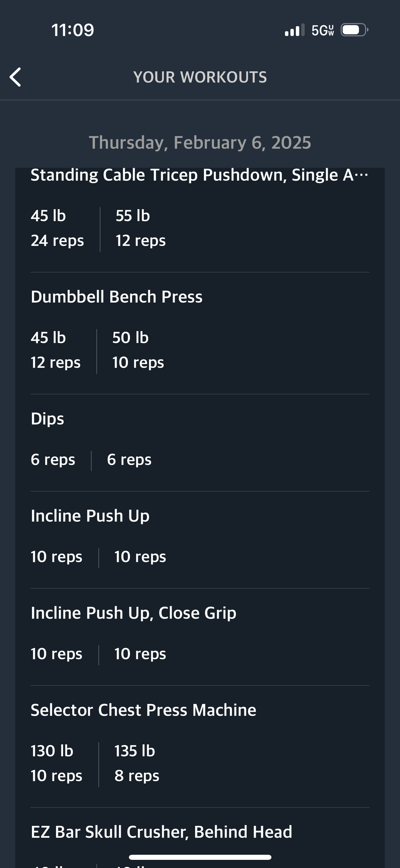Open Standing Cable Tricep Pushdown exercise
400x868 pixels.
(199, 175)
